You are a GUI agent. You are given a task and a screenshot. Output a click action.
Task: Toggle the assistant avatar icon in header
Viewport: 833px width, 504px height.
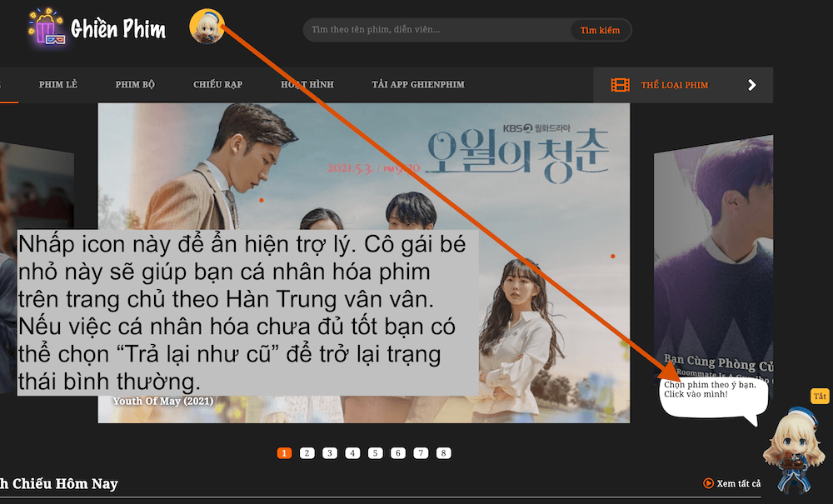point(206,27)
